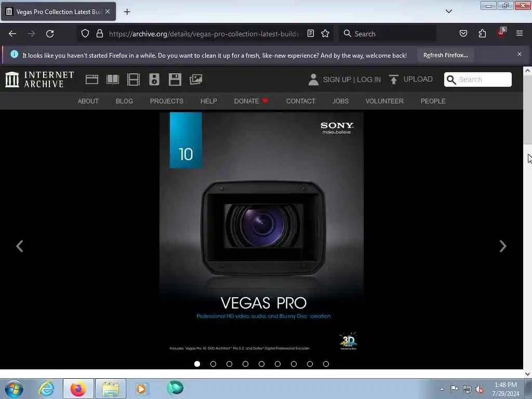Open the JOBS link

(x=340, y=101)
